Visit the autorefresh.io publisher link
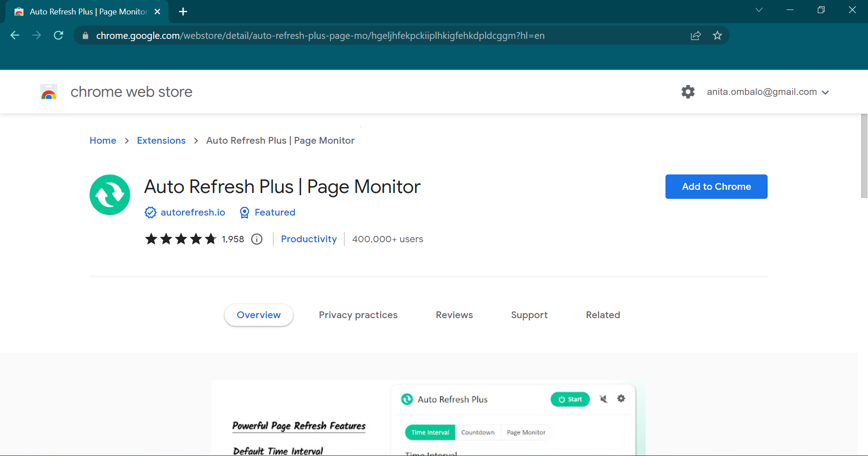The image size is (868, 456). point(193,212)
